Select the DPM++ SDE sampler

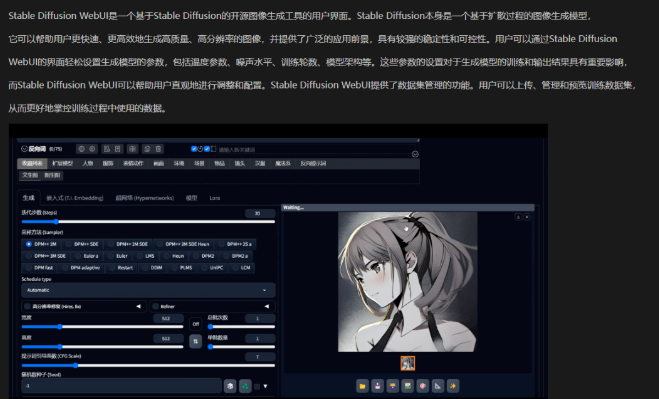[x=82, y=244]
